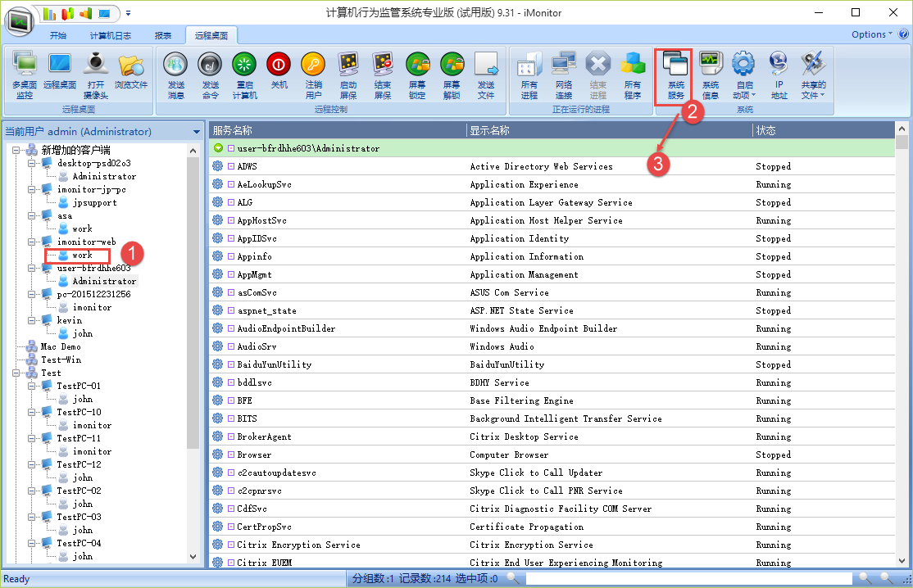Toggle the checkbox beside ADWS service
Viewport: 913px width, 588px height.
(x=231, y=167)
